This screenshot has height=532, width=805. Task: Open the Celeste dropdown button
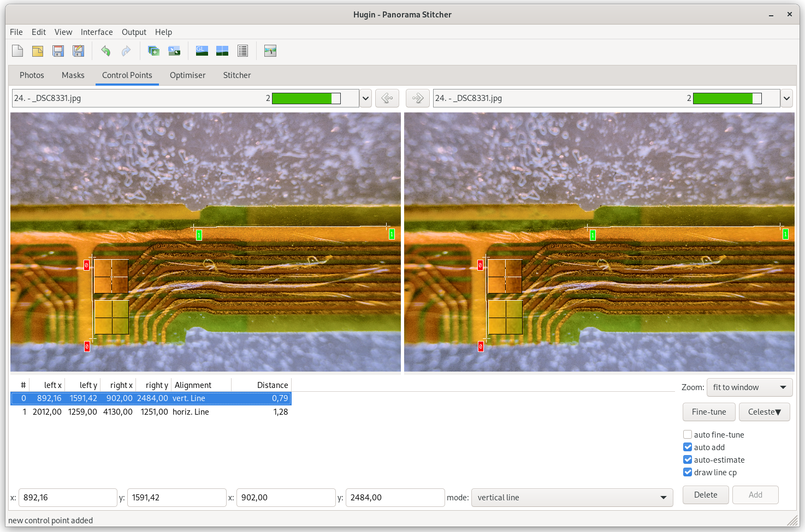click(x=764, y=412)
